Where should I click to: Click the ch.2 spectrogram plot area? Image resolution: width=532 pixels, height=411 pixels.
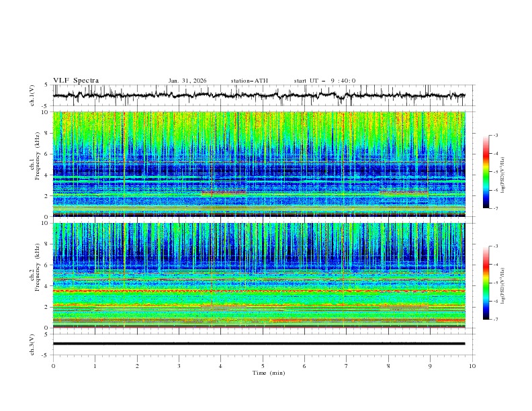coord(259,275)
